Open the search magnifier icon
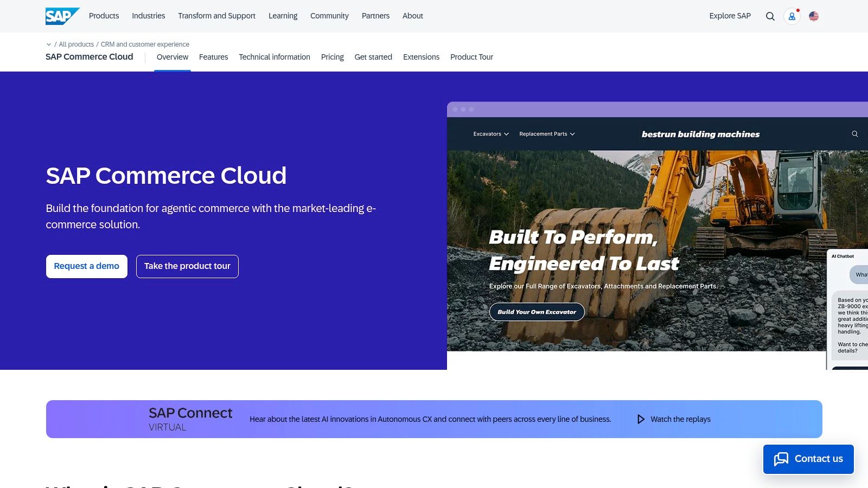The height and width of the screenshot is (488, 868). tap(770, 16)
